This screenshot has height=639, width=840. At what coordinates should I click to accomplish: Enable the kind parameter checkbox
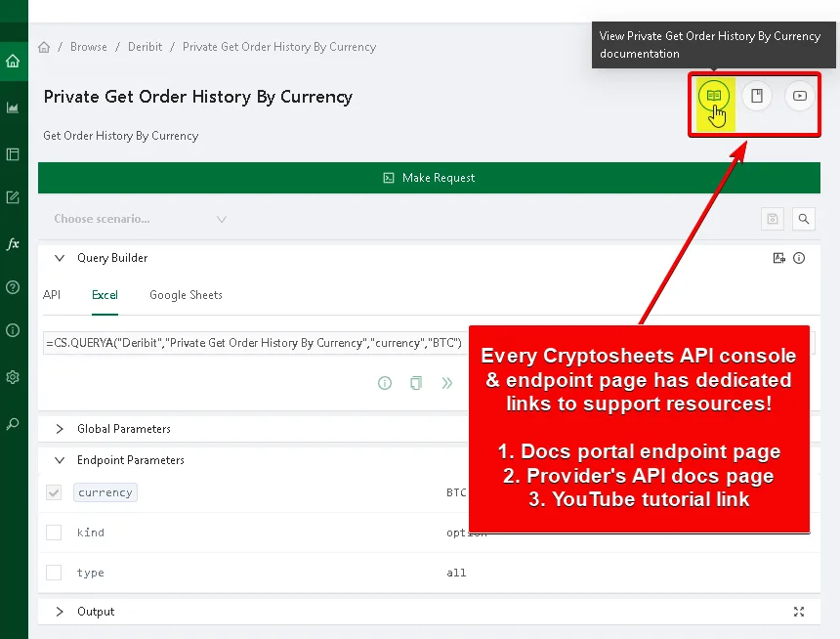pos(54,532)
